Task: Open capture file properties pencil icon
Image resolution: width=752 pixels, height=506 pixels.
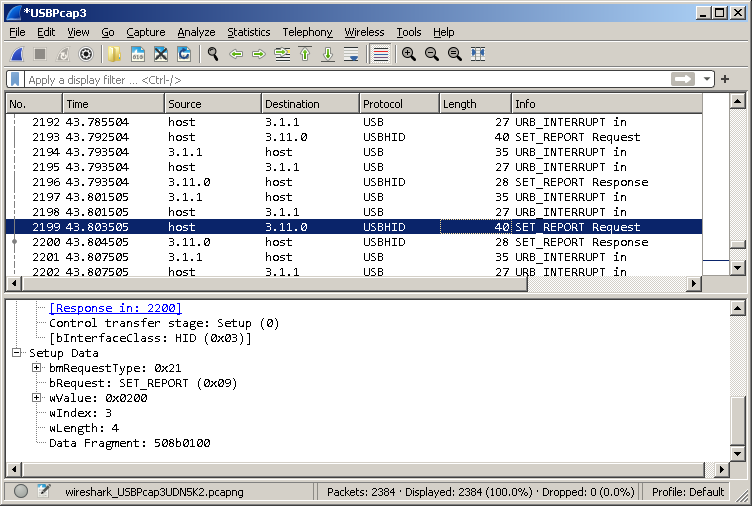Action: tap(44, 491)
